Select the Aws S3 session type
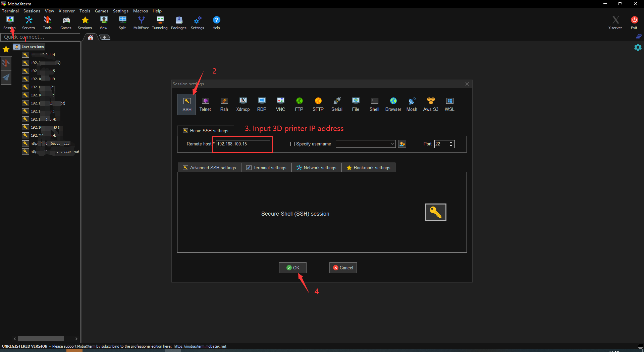 (431, 104)
